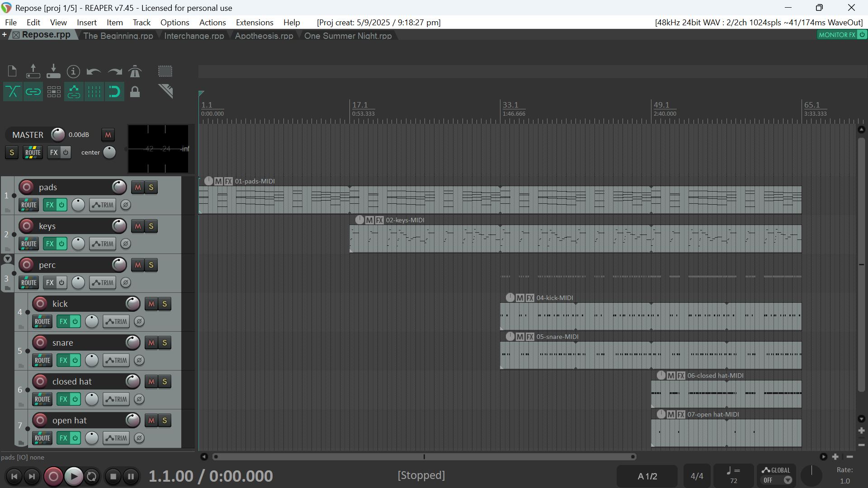
Task: Click the metronome toggle icon
Action: pyautogui.click(x=135, y=71)
